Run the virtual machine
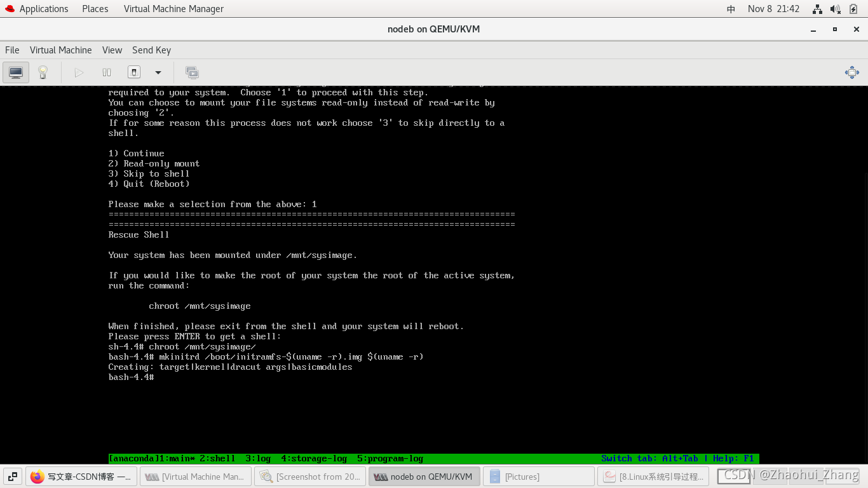The image size is (868, 488). coord(79,72)
